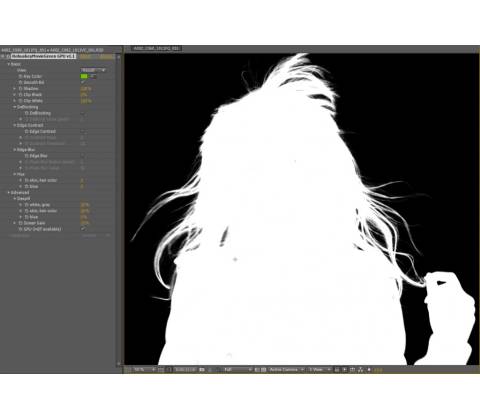This screenshot has width=480, height=420.
Task: Toggle the GPU (NOT available) checkbox
Action: point(83,229)
